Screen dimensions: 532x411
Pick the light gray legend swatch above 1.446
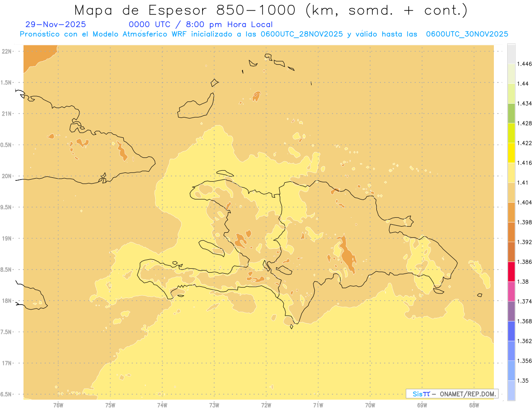(511, 54)
